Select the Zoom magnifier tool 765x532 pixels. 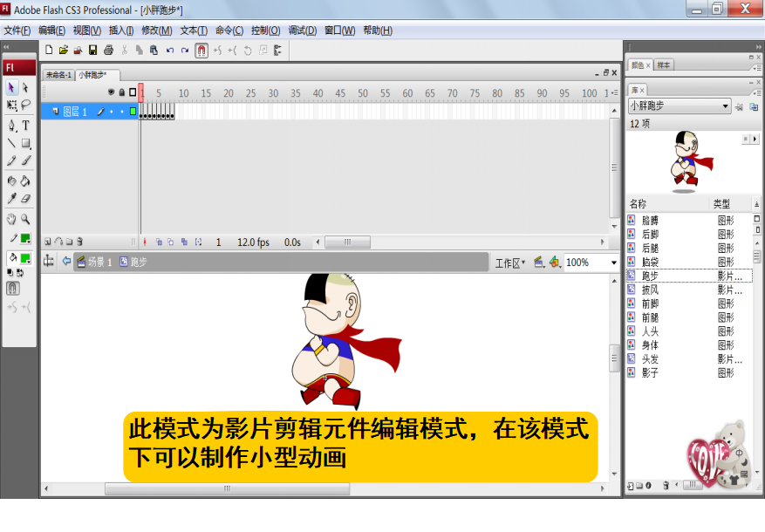[24, 219]
